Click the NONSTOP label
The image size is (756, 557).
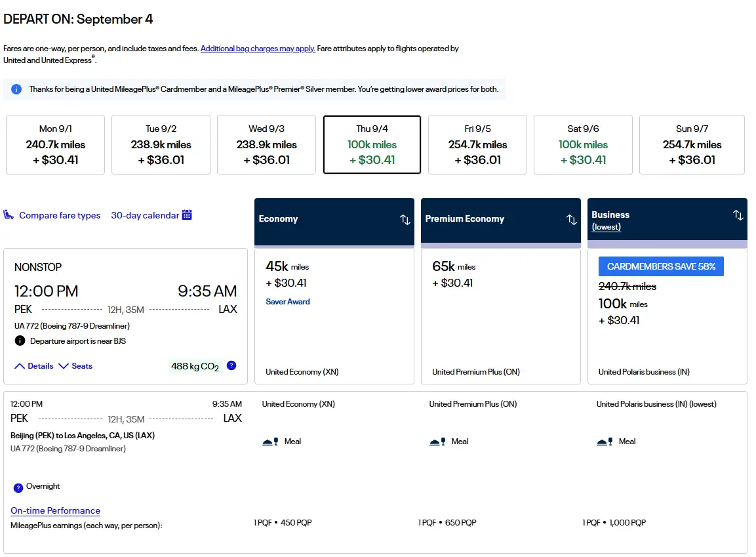[x=38, y=267]
